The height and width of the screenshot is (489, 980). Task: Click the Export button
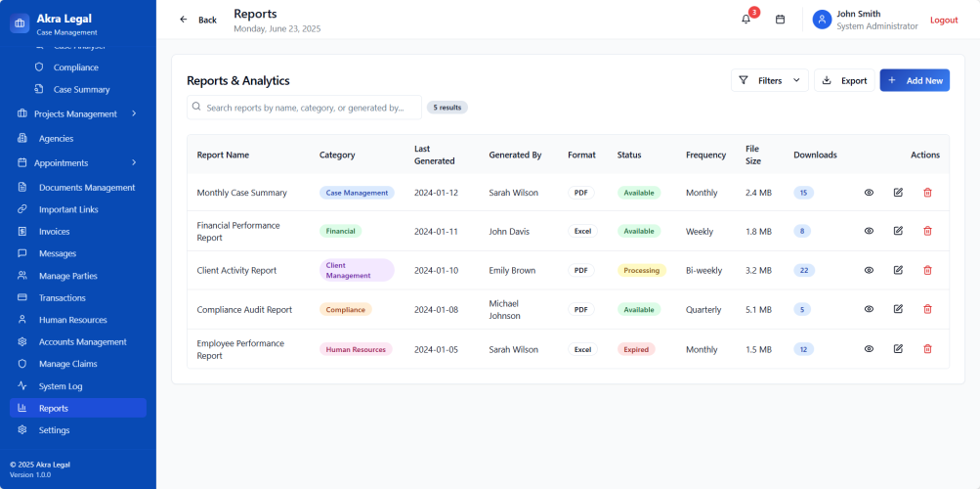tap(844, 80)
